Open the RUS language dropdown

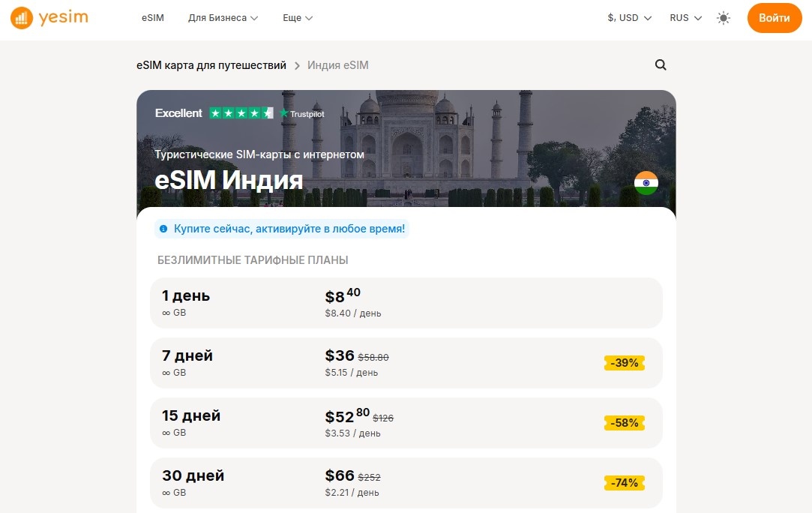[685, 17]
